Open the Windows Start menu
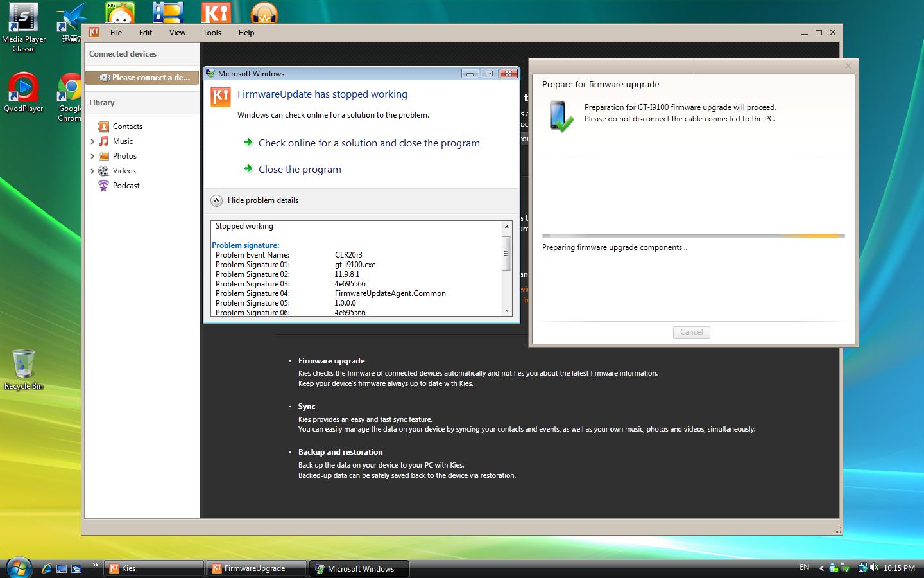Viewport: 924px width, 578px height. point(18,568)
